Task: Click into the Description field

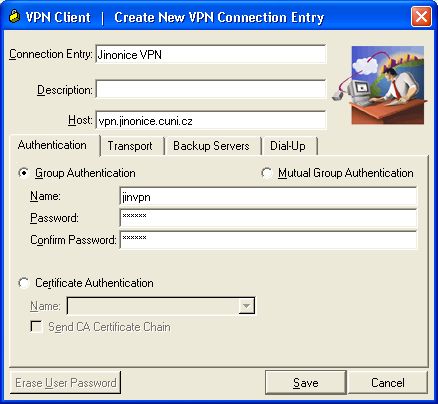Action: [211, 89]
